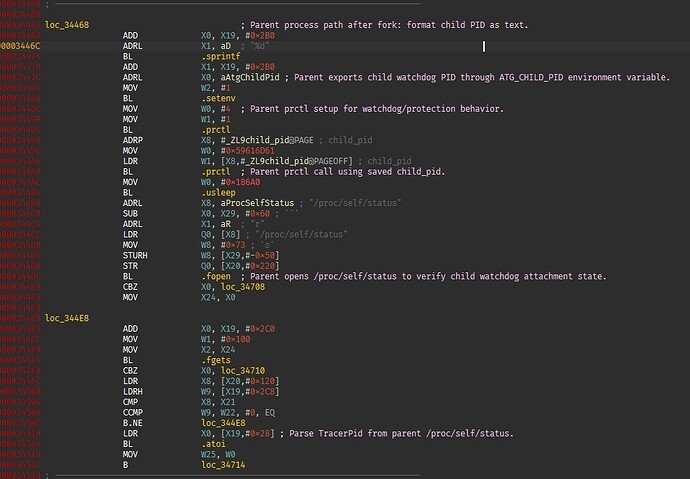Click the [X29,#-0x50] operand

pyautogui.click(x=250, y=256)
